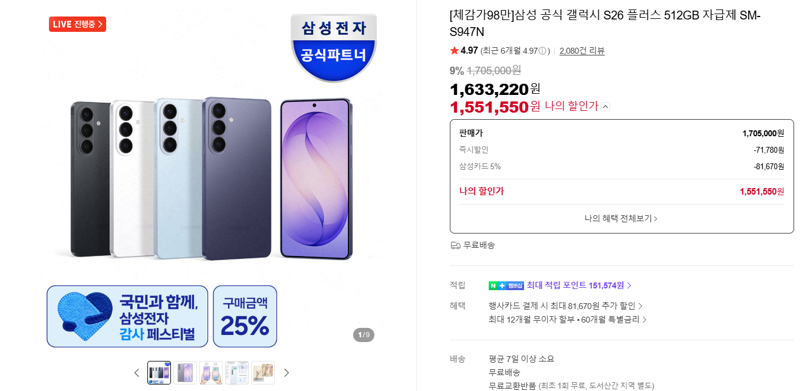This screenshot has width=800, height=391.
Task: Click the 무료배송 truck icon
Action: click(456, 245)
